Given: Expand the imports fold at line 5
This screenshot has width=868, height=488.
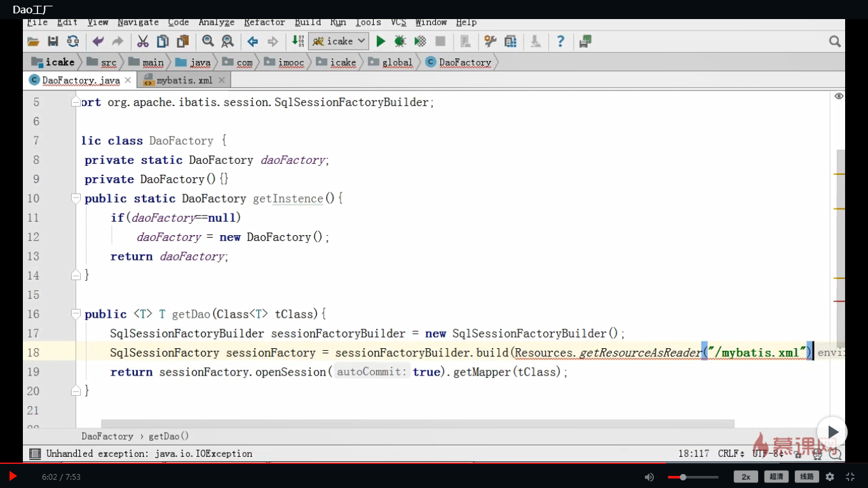Looking at the screenshot, I should coord(76,102).
